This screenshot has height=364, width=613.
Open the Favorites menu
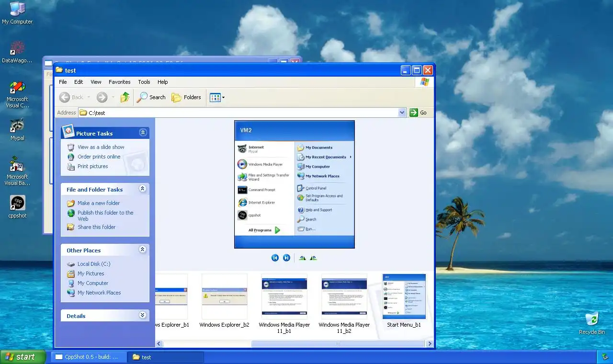click(x=120, y=82)
